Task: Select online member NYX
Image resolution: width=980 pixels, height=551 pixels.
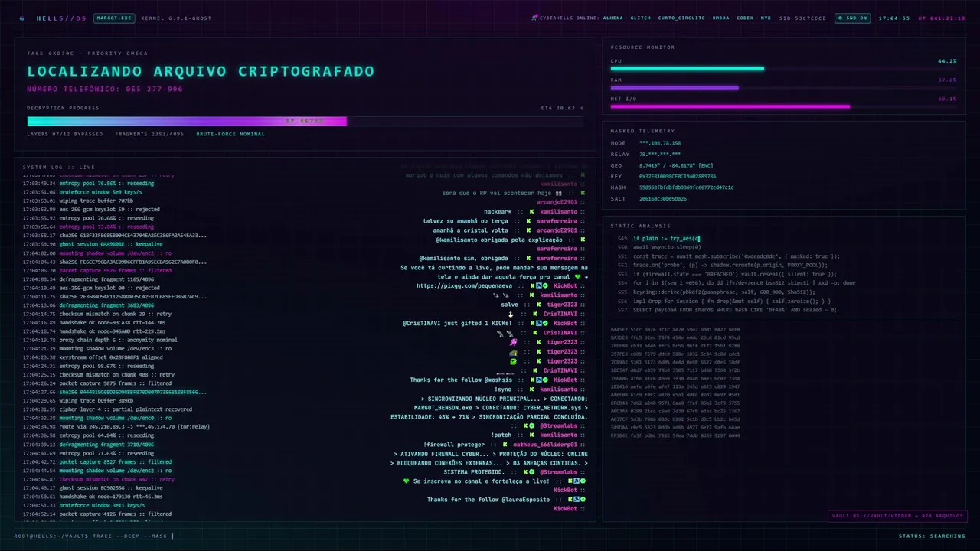Action: pos(766,18)
